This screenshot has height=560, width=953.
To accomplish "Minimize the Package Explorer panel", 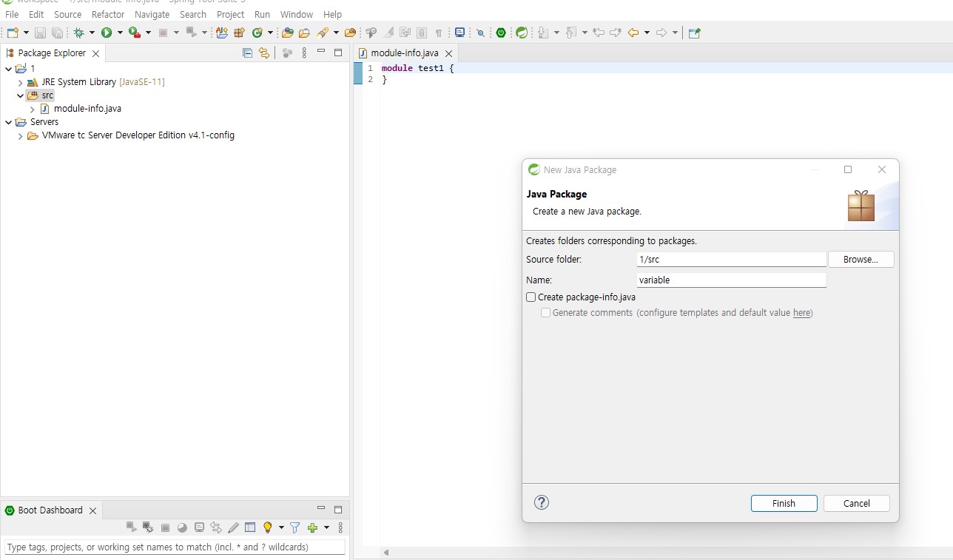I will pos(321,52).
